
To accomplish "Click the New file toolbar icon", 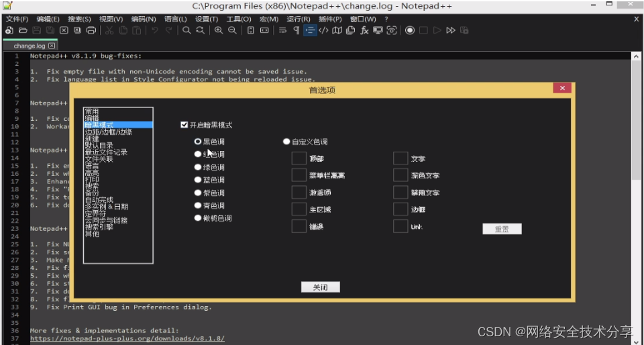I will click(9, 30).
